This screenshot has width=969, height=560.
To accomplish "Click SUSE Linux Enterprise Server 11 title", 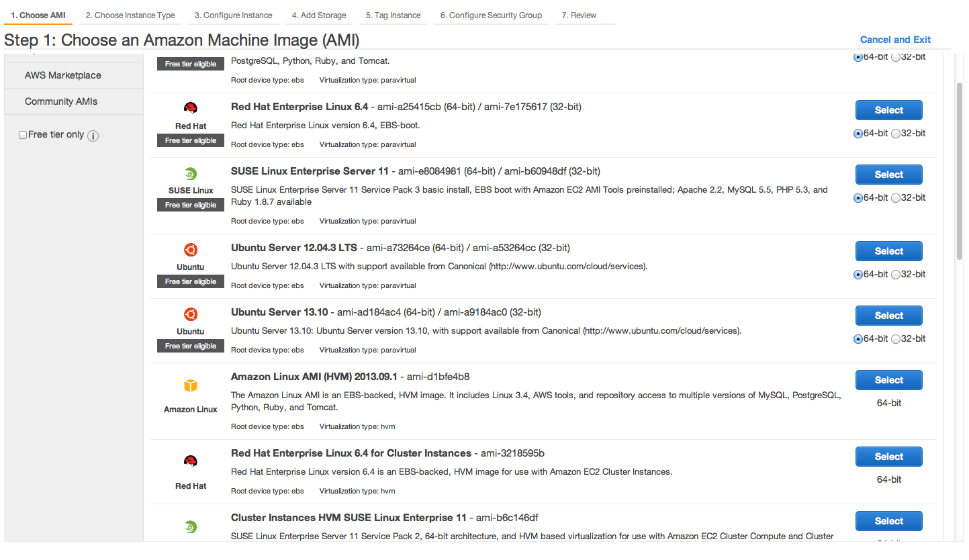I will point(310,171).
